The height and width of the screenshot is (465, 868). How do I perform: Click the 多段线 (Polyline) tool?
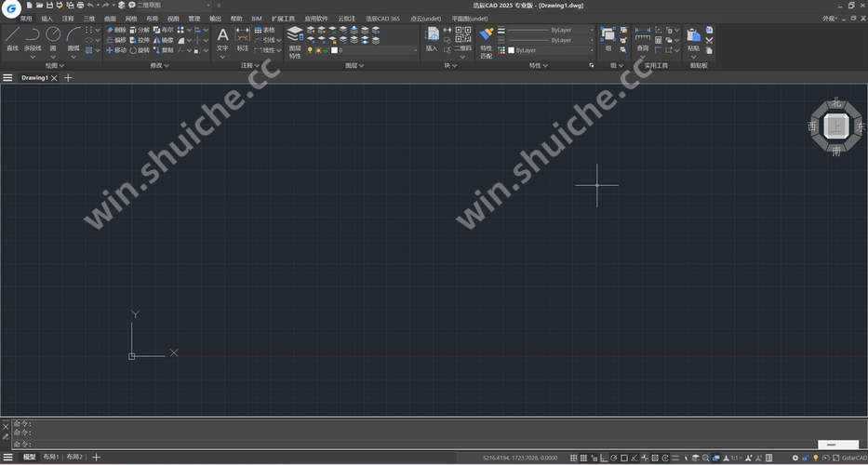33,37
